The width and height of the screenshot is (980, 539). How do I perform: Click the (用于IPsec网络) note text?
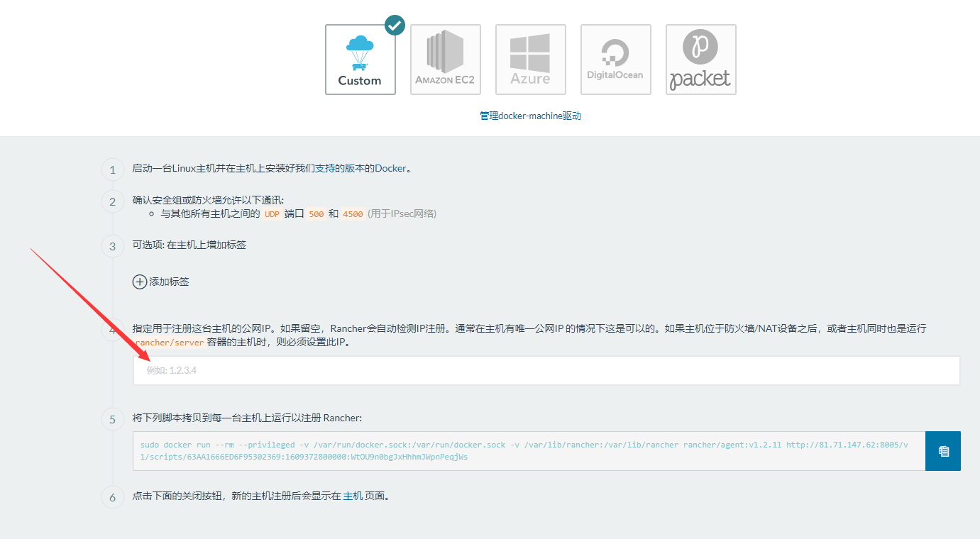tap(402, 213)
